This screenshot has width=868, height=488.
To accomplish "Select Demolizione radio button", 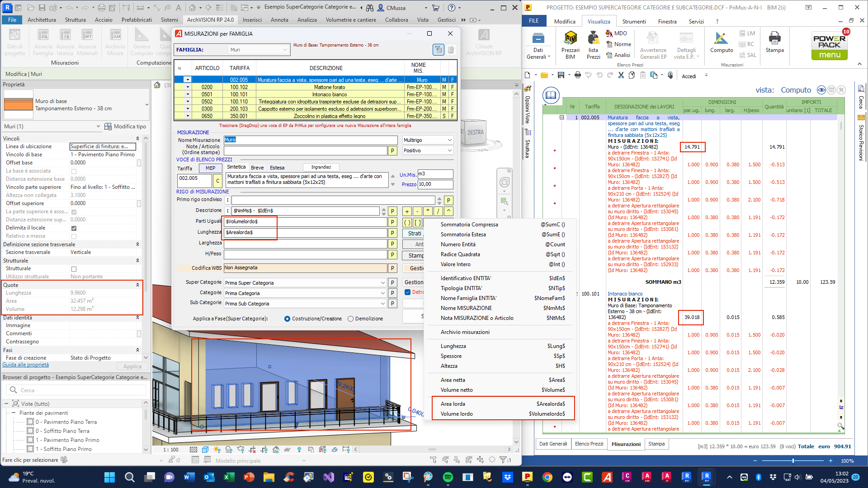I will 350,319.
